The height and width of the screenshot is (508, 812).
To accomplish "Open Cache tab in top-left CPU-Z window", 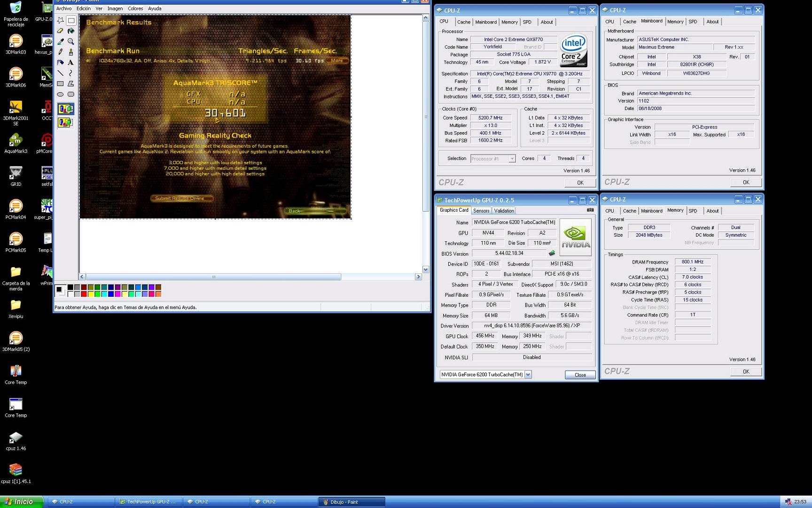I will click(x=464, y=22).
